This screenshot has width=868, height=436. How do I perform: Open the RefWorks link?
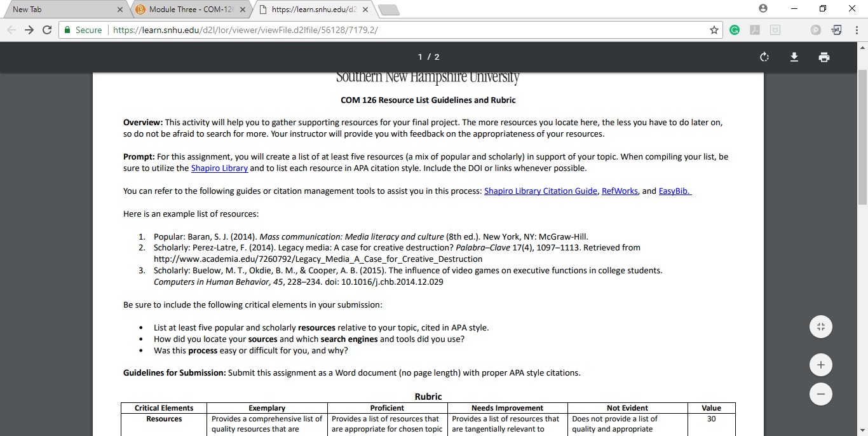tap(620, 191)
